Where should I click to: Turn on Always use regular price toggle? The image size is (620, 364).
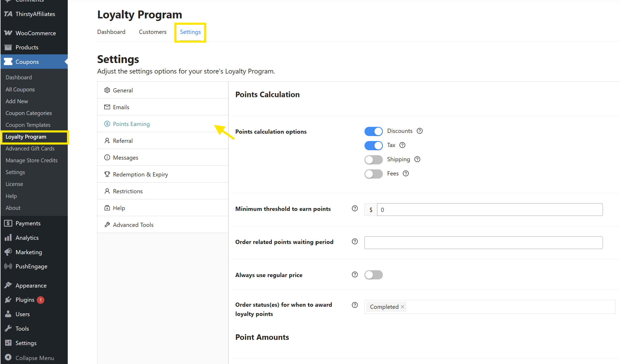pos(373,275)
